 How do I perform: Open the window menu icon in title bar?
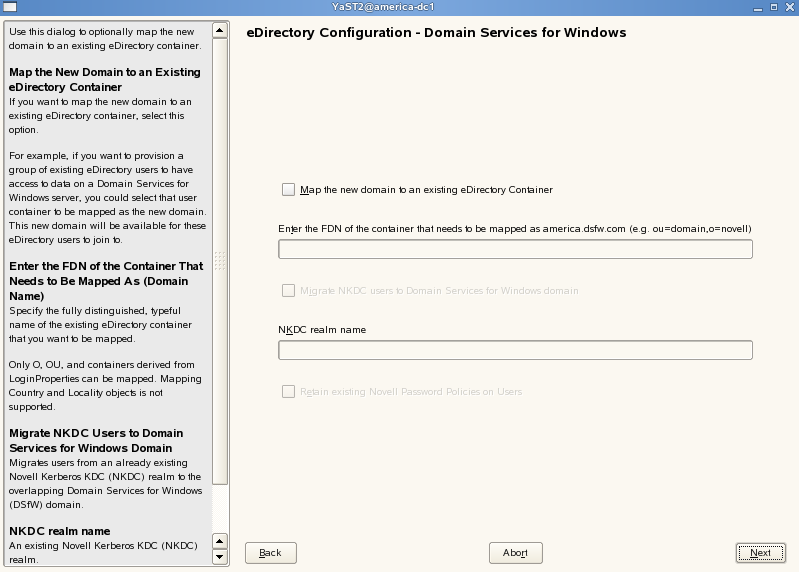pyautogui.click(x=10, y=7)
